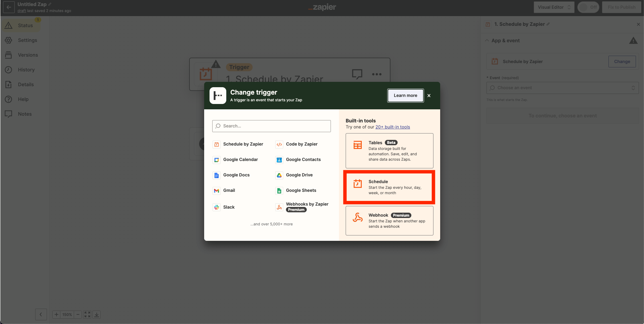The height and width of the screenshot is (324, 644).
Task: Collapse the App & event section
Action: (487, 41)
